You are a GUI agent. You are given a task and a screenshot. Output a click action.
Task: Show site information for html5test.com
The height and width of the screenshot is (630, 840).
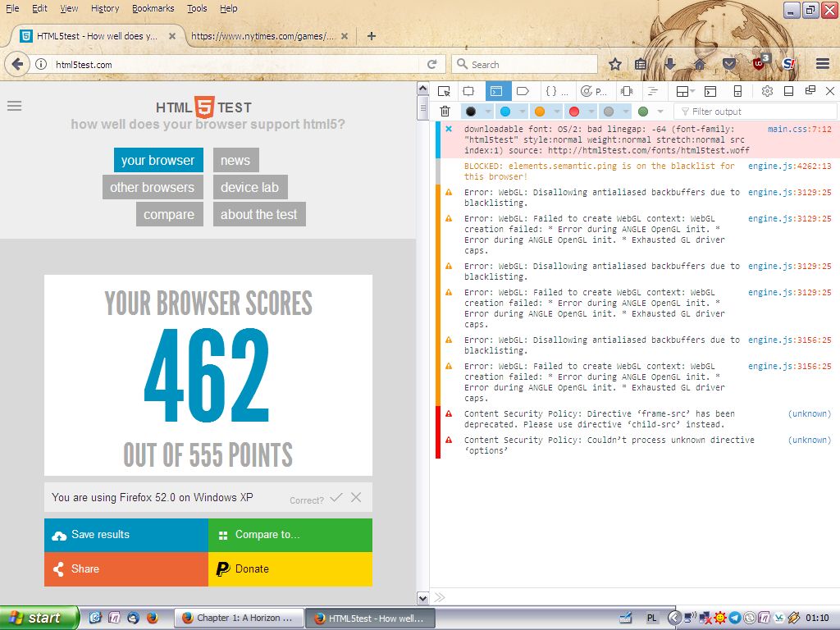click(x=41, y=64)
